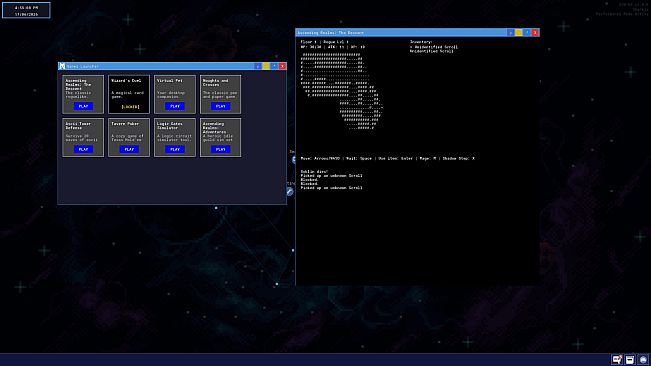Launch Logic Gates Simulator
The image size is (651, 366).
point(175,149)
